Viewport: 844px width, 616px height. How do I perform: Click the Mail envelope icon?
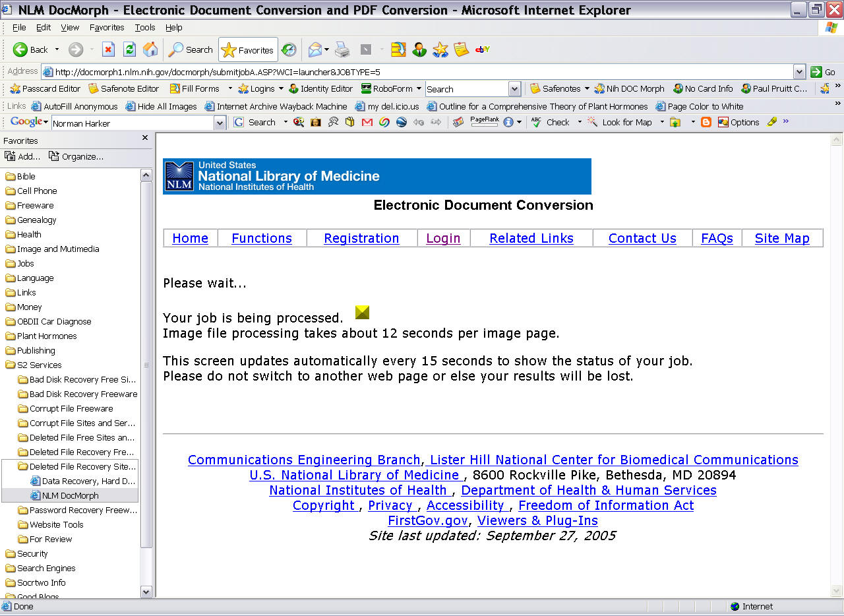(315, 49)
